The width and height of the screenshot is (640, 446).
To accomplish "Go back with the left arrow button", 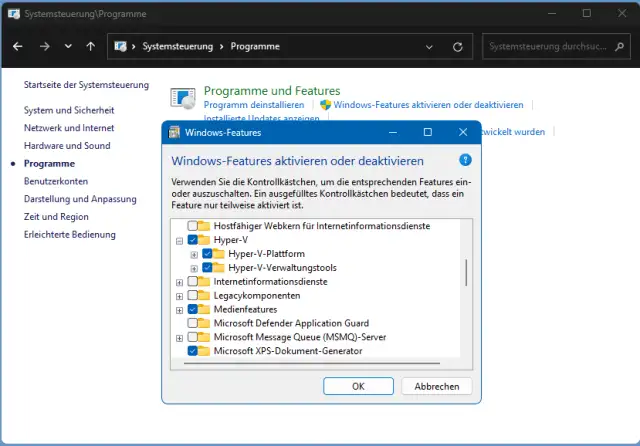I will pos(18,47).
